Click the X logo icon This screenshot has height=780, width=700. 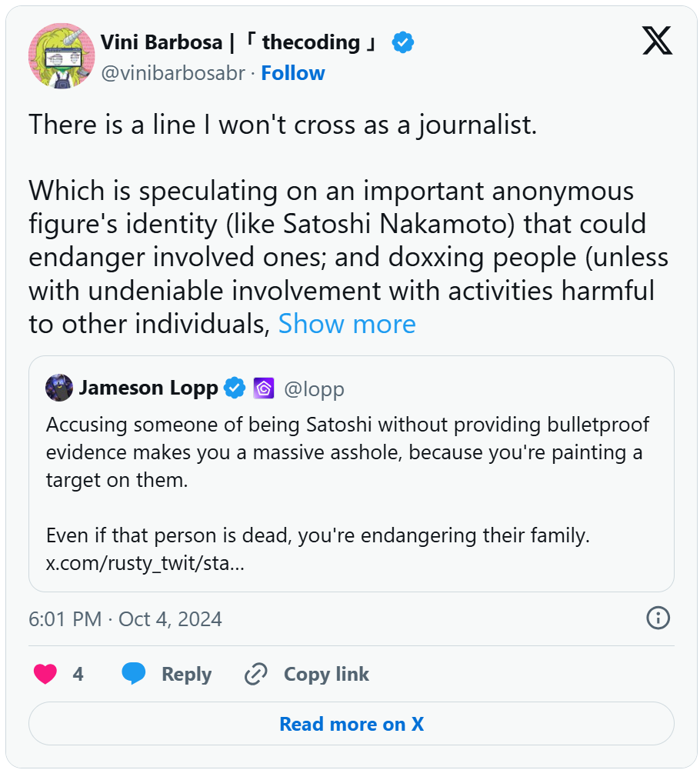pyautogui.click(x=657, y=41)
